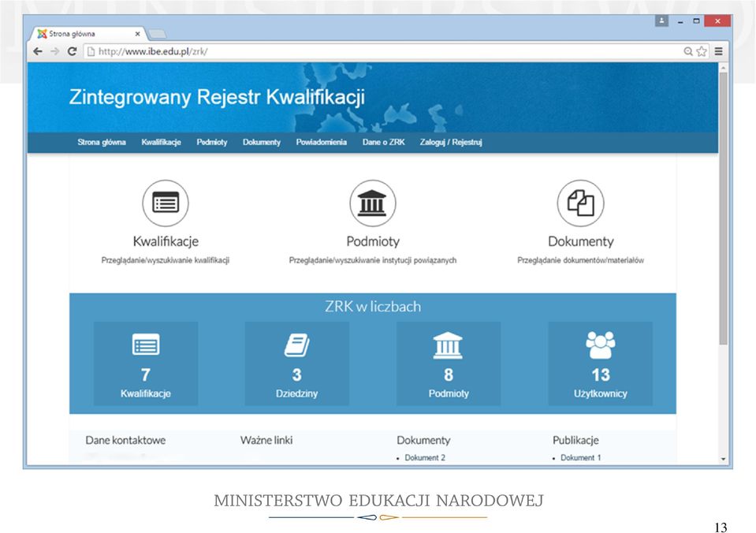The width and height of the screenshot is (756, 533).
Task: Open a new browser tab
Action: pyautogui.click(x=157, y=34)
